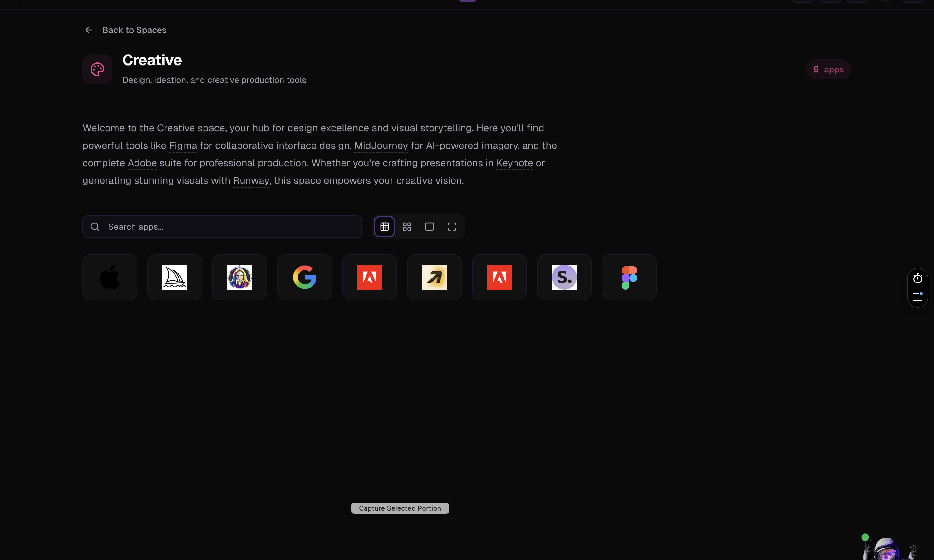Open the second Adobe app tile
The width and height of the screenshot is (934, 560).
(499, 277)
